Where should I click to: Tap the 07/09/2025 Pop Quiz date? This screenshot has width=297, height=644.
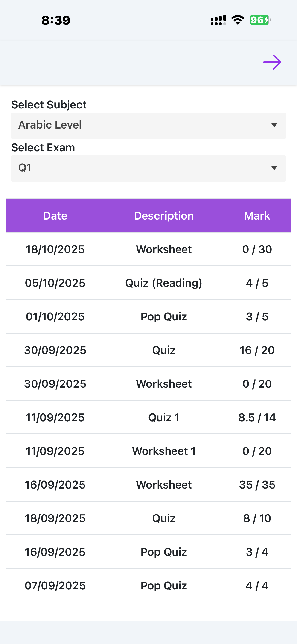[x=55, y=586]
